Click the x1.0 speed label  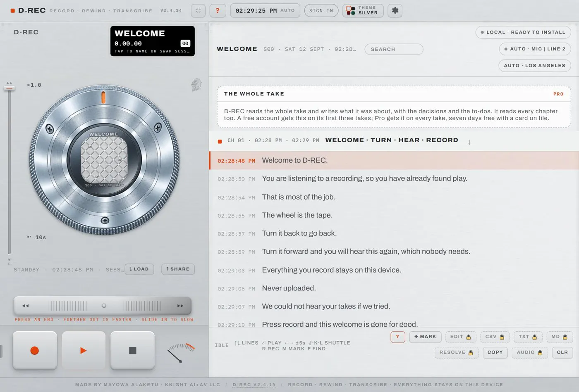pos(34,85)
